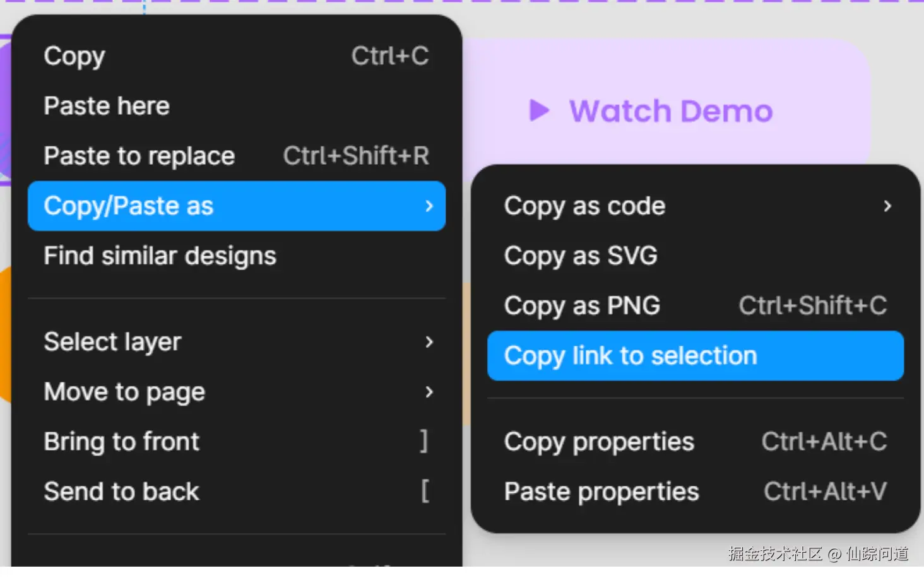This screenshot has width=924, height=578.
Task: Click the orange shape on canvas edge
Action: 5,334
